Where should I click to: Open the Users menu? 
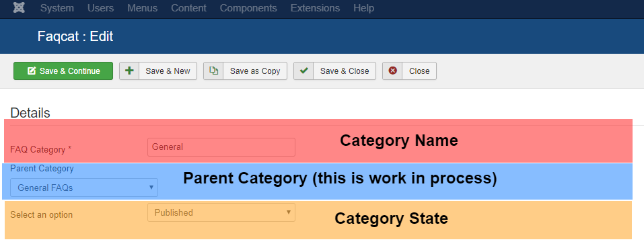point(101,8)
